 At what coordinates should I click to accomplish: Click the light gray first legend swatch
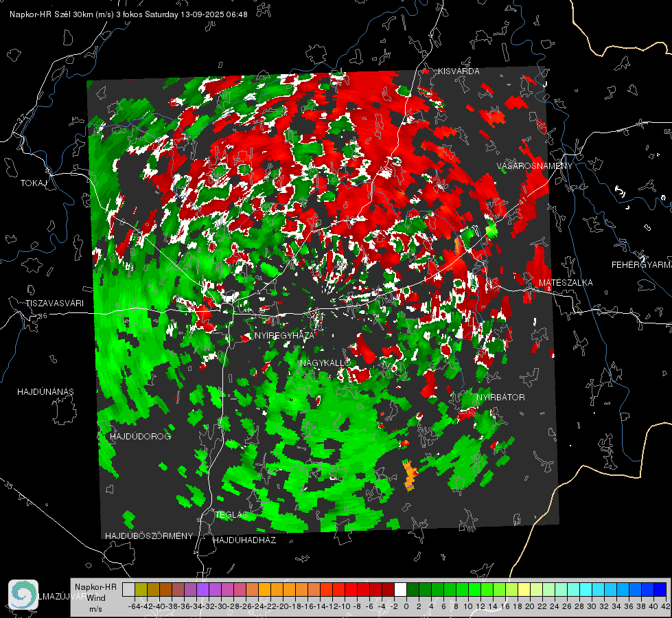click(x=128, y=590)
